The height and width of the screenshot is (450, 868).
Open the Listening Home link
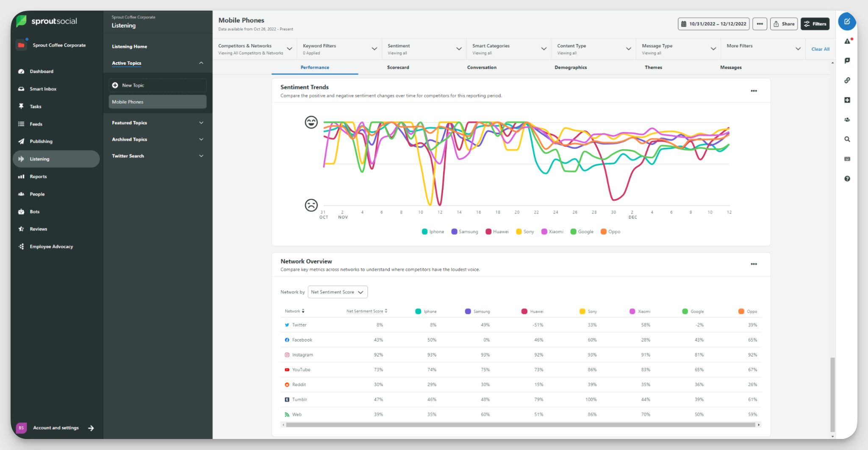pos(130,47)
